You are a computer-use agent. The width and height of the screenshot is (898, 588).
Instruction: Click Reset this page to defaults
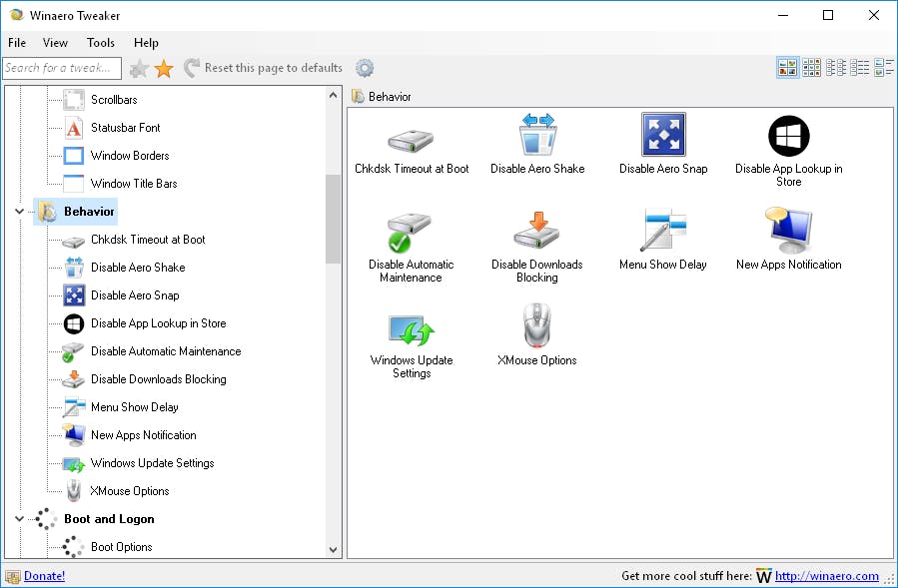(x=263, y=68)
